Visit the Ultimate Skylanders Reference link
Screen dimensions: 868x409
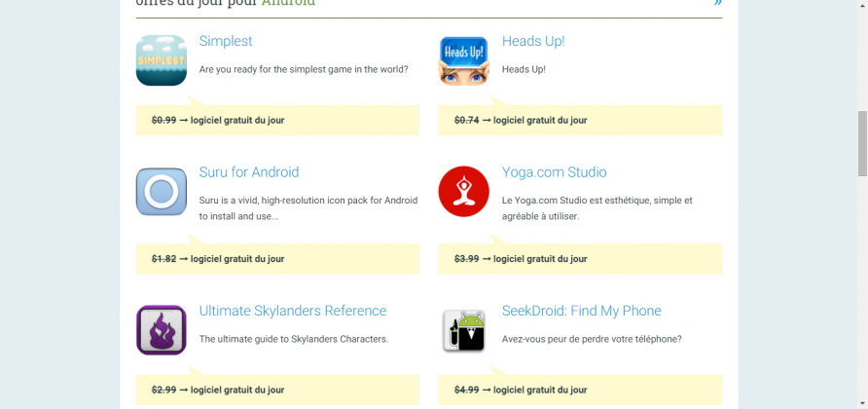point(293,311)
